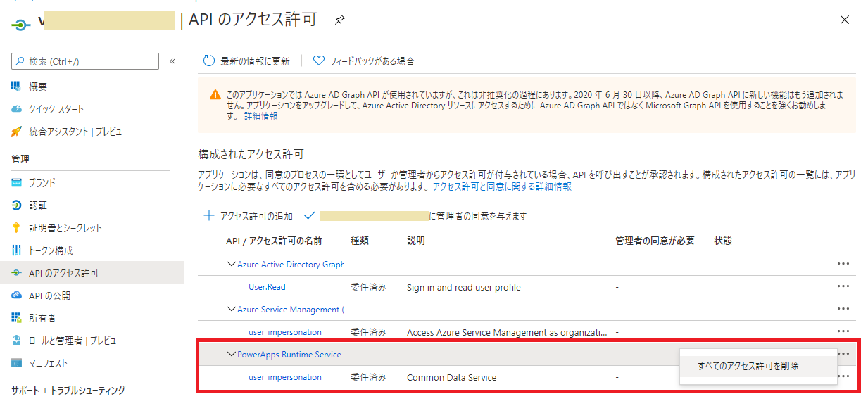
Task: Click the 種類 column header
Action: point(360,241)
